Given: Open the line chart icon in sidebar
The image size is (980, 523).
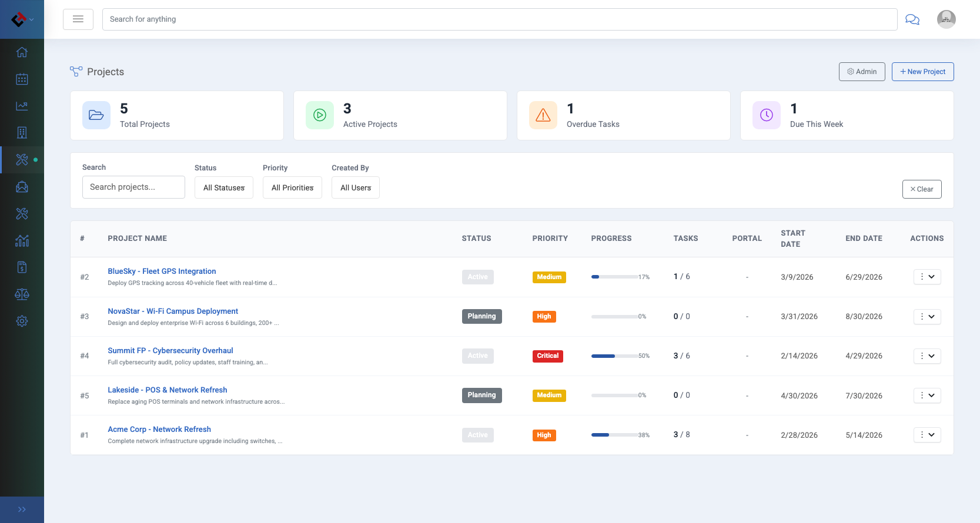Looking at the screenshot, I should point(22,106).
